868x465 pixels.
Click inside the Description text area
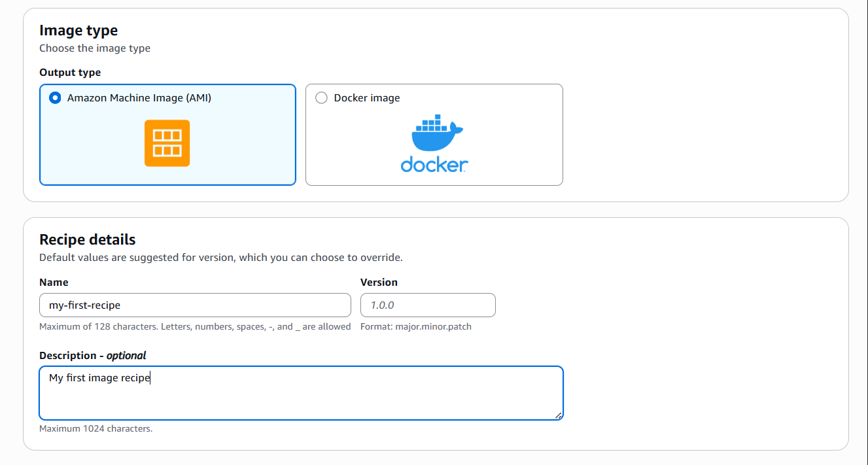coord(301,396)
